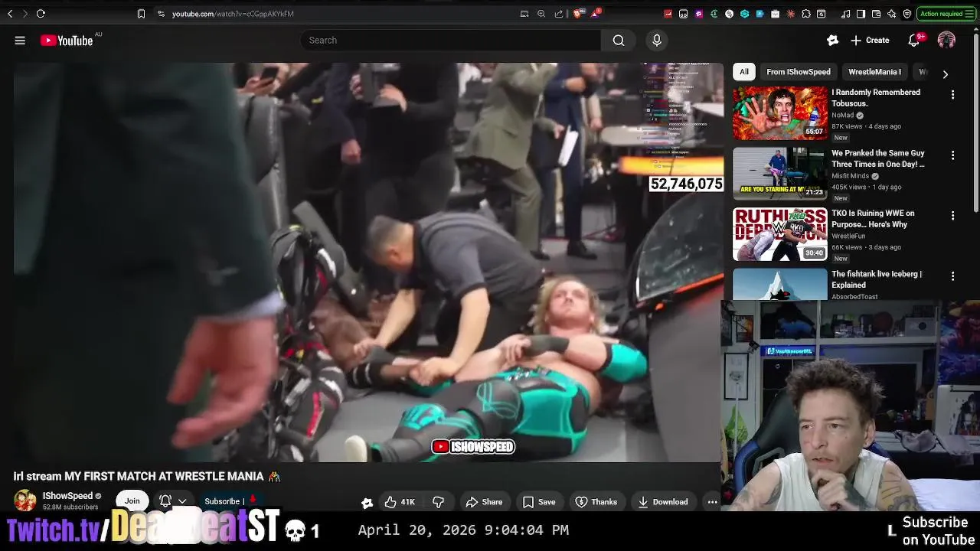Screen dimensions: 980x551
Task: Join the IShowSpeed channel membership
Action: click(132, 502)
